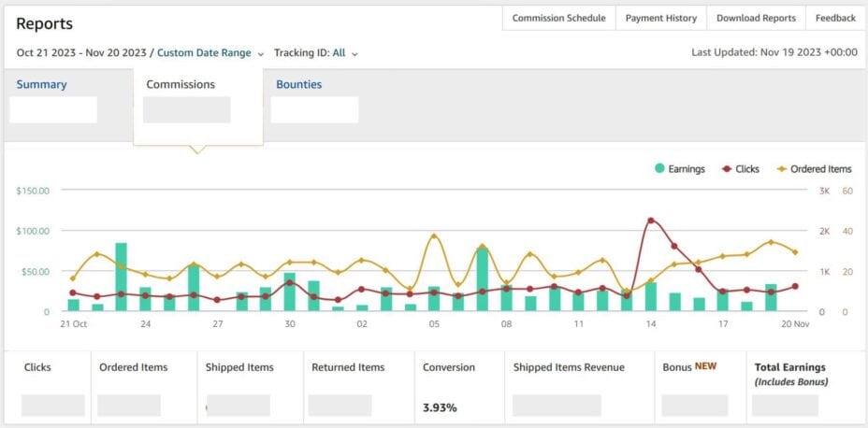868x428 pixels.
Task: Click the red Clicks peak point at 14
Action: click(x=651, y=221)
